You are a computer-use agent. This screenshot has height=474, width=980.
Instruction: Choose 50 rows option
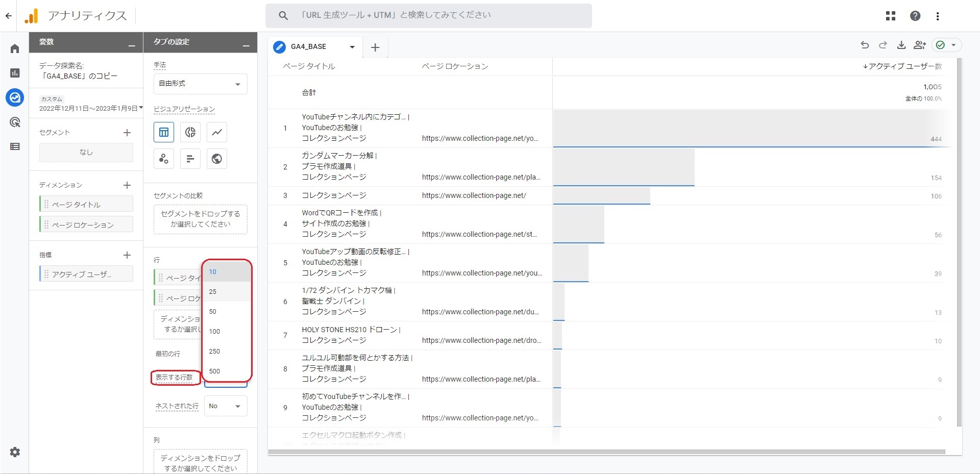click(227, 312)
